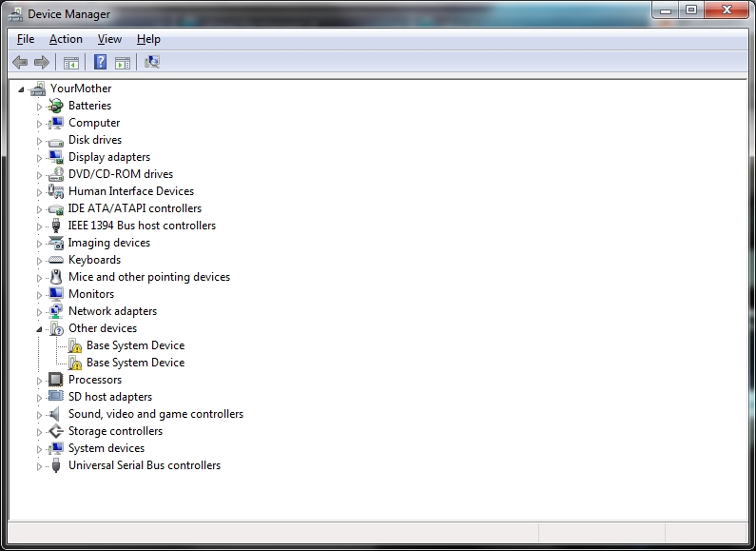
Task: Click the SD host adapters icon
Action: click(x=56, y=396)
